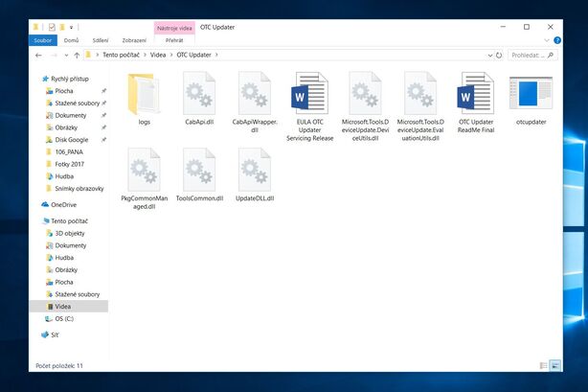Select the CabApi.dll file

coord(199,99)
